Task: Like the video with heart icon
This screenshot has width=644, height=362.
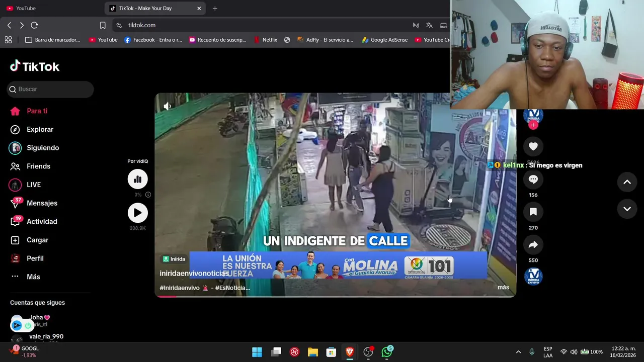Action: pyautogui.click(x=533, y=146)
